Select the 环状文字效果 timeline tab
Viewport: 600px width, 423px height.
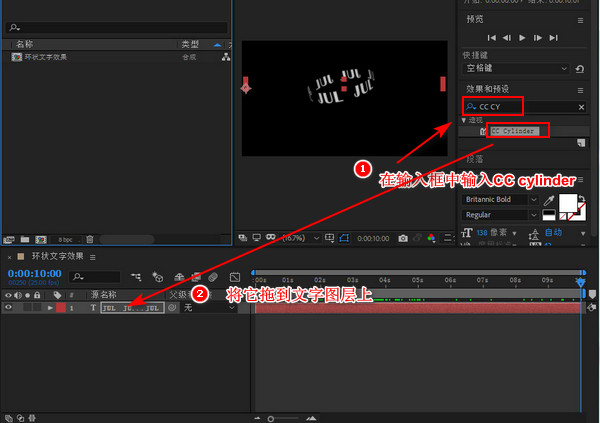pyautogui.click(x=57, y=256)
